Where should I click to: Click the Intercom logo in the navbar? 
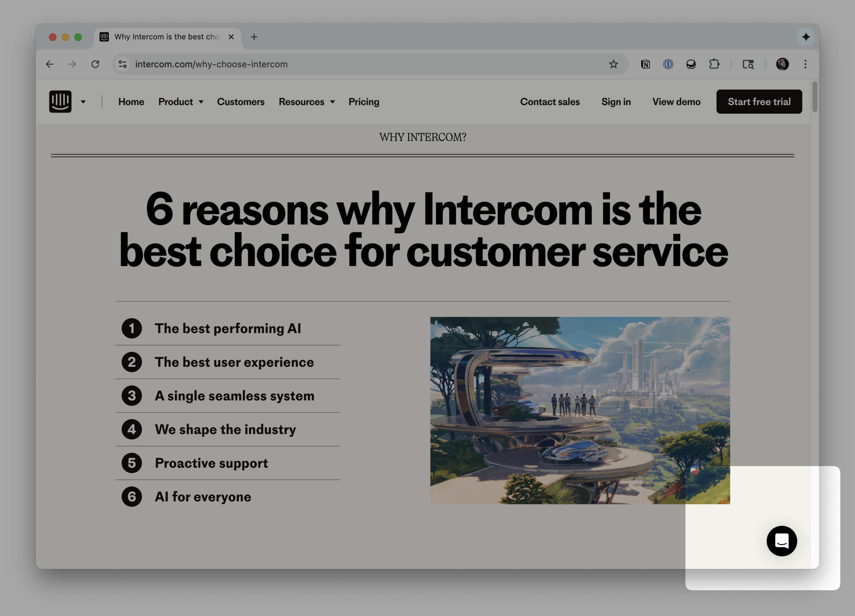click(60, 101)
